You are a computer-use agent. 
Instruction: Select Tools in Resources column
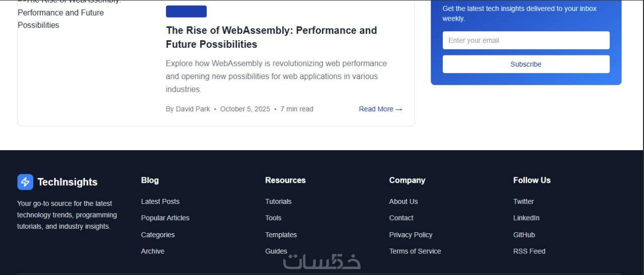click(273, 218)
